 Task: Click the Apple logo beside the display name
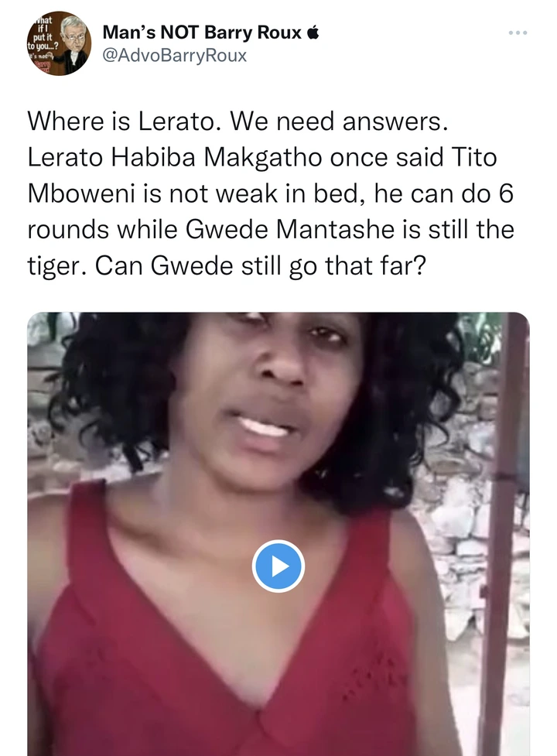coord(313,32)
